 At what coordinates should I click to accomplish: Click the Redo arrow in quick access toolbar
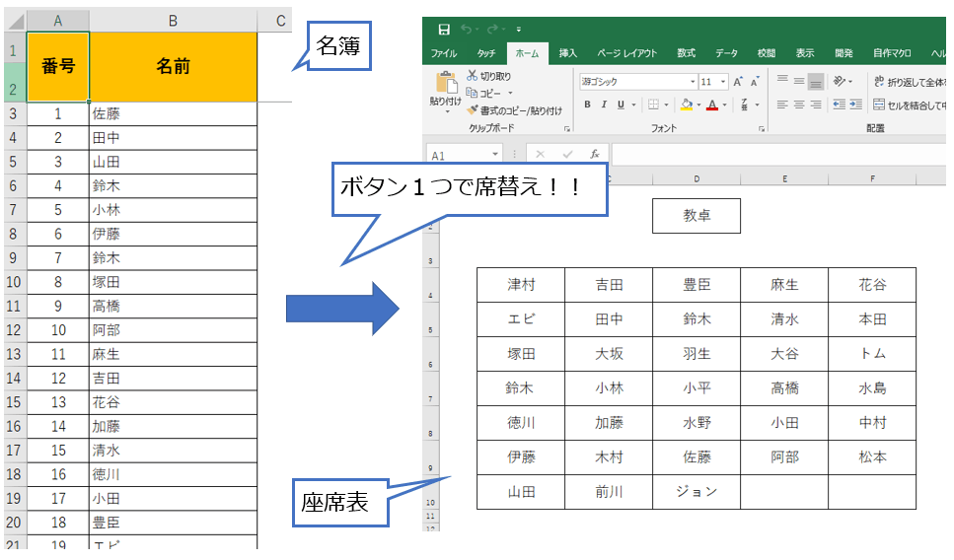(x=493, y=30)
